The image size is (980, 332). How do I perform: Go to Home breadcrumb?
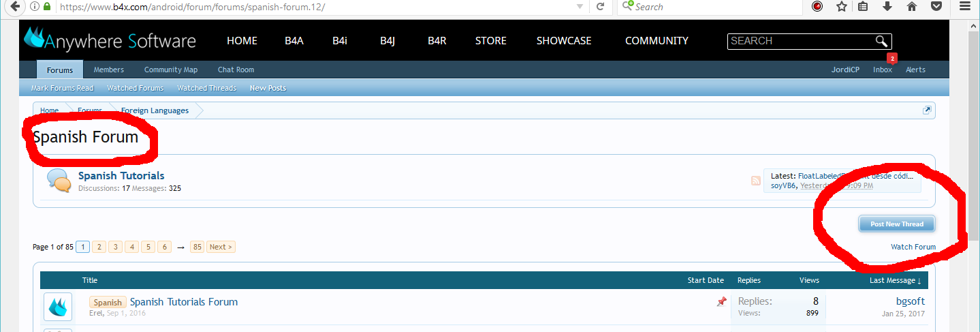pyautogui.click(x=49, y=110)
